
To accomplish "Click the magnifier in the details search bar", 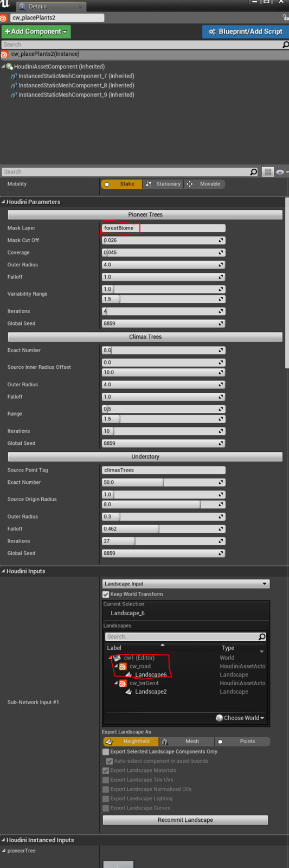I will 253,172.
